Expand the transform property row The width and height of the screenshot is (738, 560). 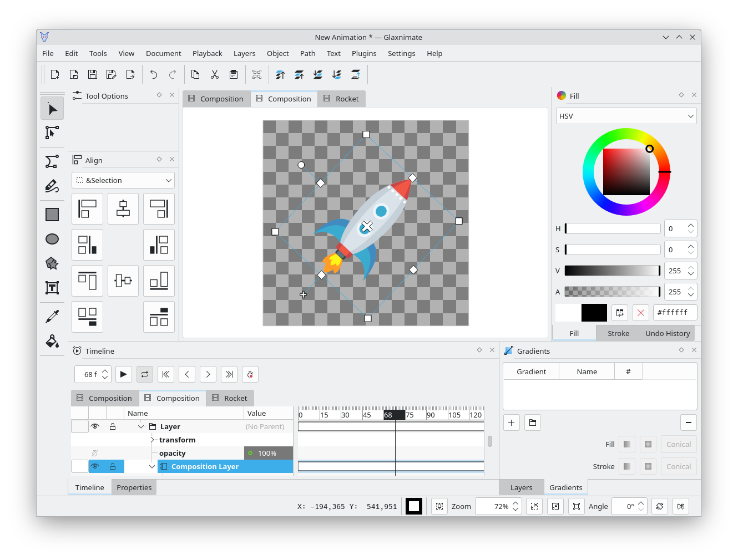[153, 440]
